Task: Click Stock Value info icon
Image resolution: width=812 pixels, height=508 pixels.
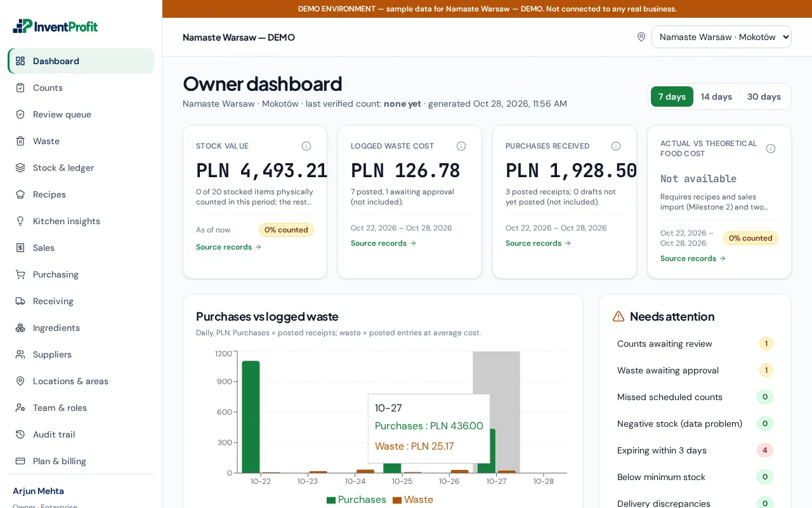Action: click(x=306, y=146)
